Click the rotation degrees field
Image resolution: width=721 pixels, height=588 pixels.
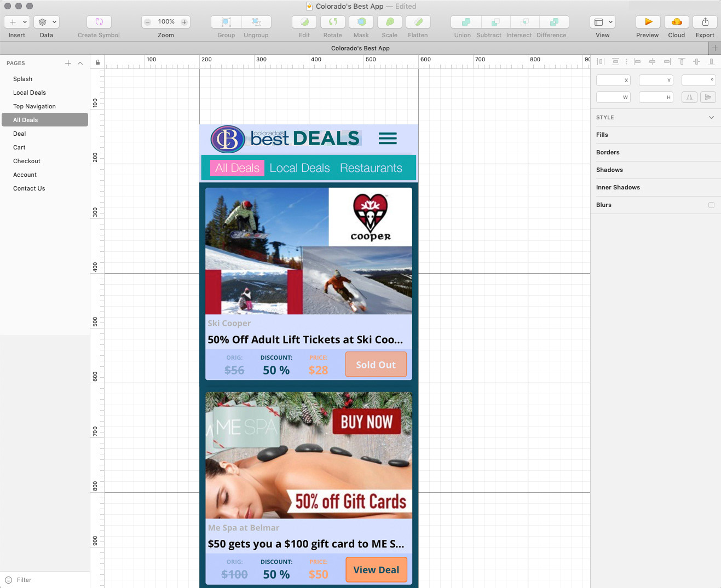699,80
